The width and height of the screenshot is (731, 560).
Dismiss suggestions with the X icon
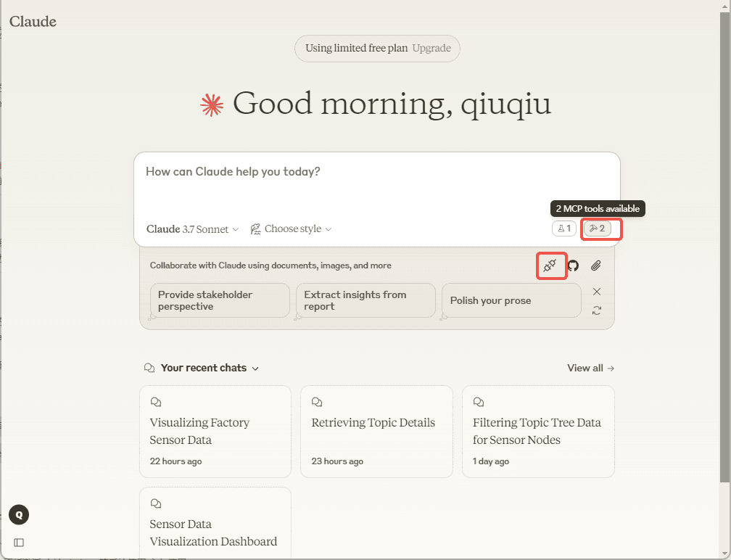coord(597,292)
